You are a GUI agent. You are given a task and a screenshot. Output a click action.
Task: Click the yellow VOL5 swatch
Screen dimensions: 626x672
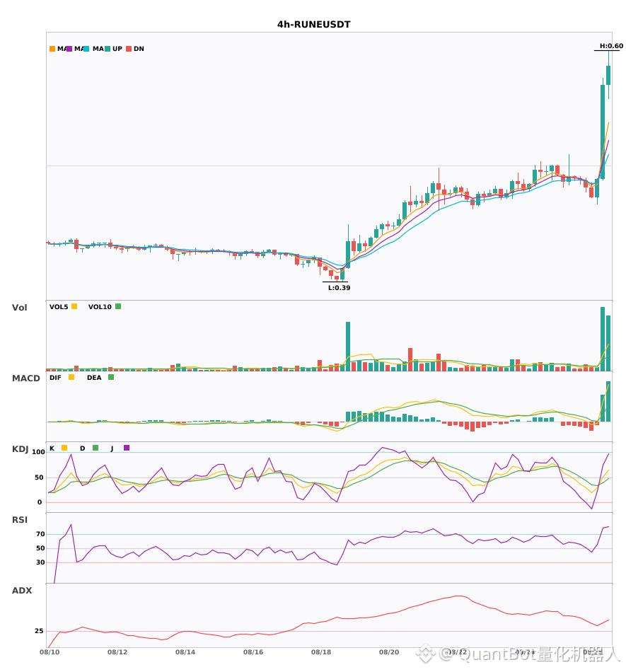pos(74,306)
